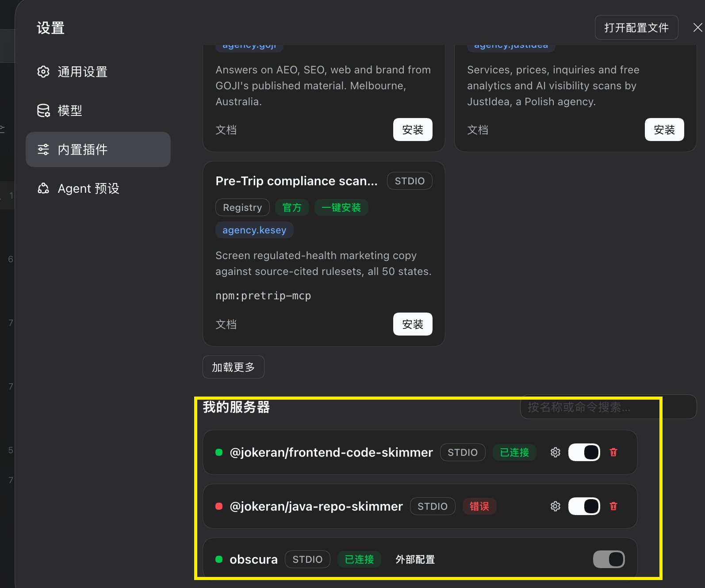Toggle the java-repo-skimmer server switch

pyautogui.click(x=584, y=506)
